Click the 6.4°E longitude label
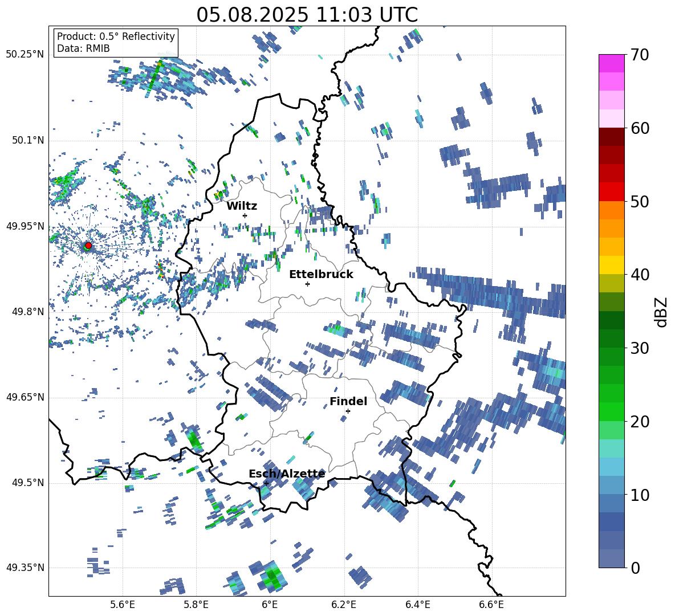Image resolution: width=675 pixels, height=616 pixels. point(417,605)
